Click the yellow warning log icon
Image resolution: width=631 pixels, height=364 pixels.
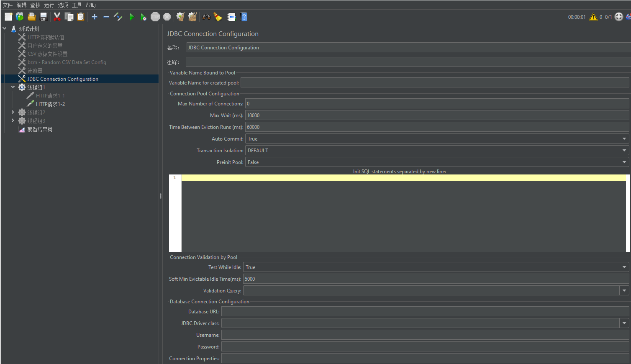[593, 17]
